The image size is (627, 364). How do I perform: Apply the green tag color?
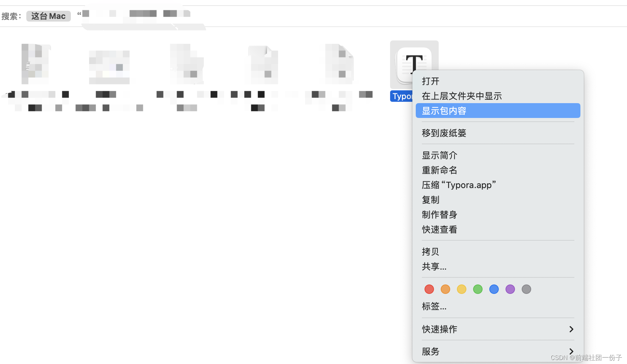click(x=478, y=289)
